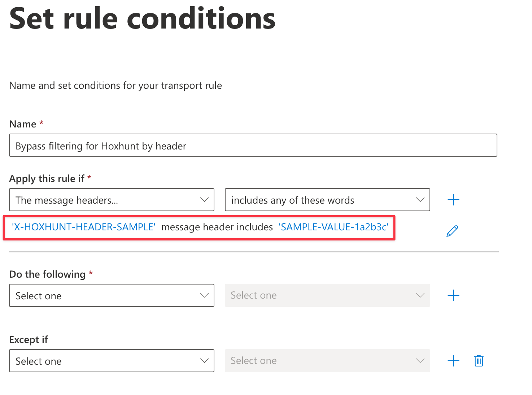This screenshot has height=395, width=532.
Task: Open 'includes any of these words' dropdown
Action: coord(327,200)
